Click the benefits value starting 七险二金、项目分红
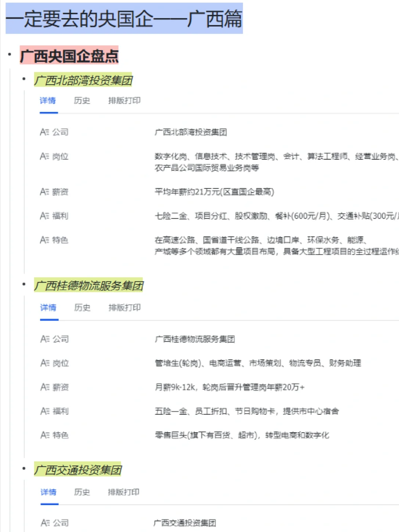 276,216
